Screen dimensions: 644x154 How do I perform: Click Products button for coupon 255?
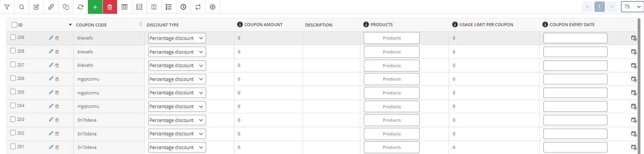[392, 93]
